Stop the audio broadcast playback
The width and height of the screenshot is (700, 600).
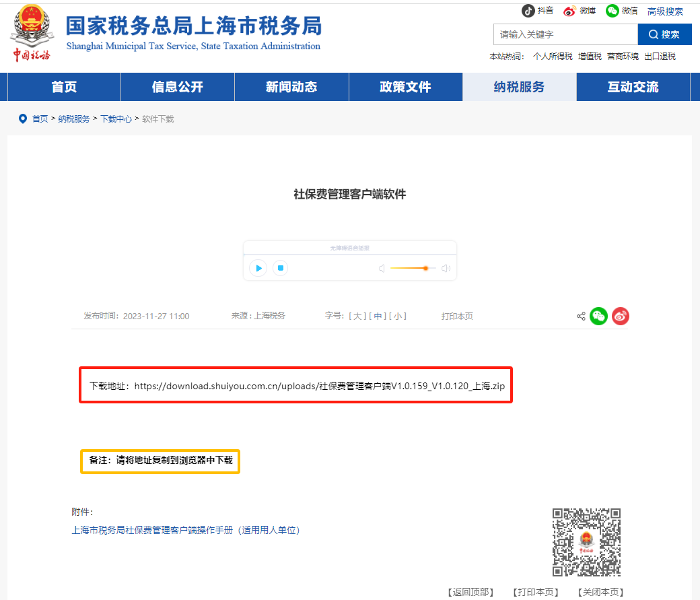coord(281,268)
